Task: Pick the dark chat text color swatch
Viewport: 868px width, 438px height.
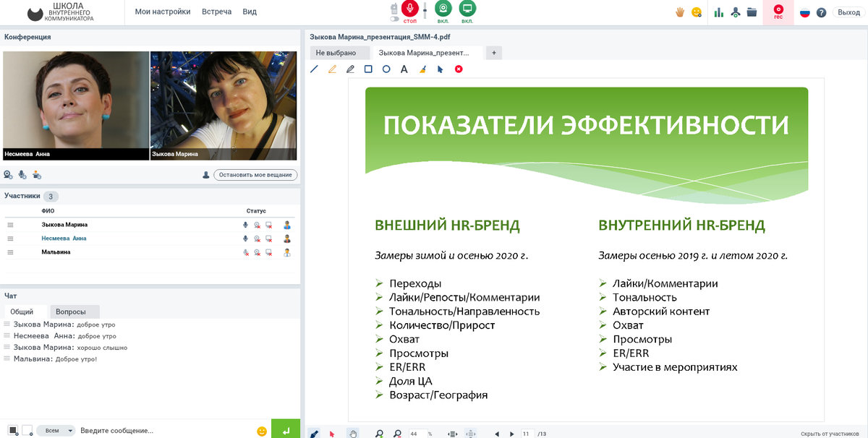Action: coord(13,431)
